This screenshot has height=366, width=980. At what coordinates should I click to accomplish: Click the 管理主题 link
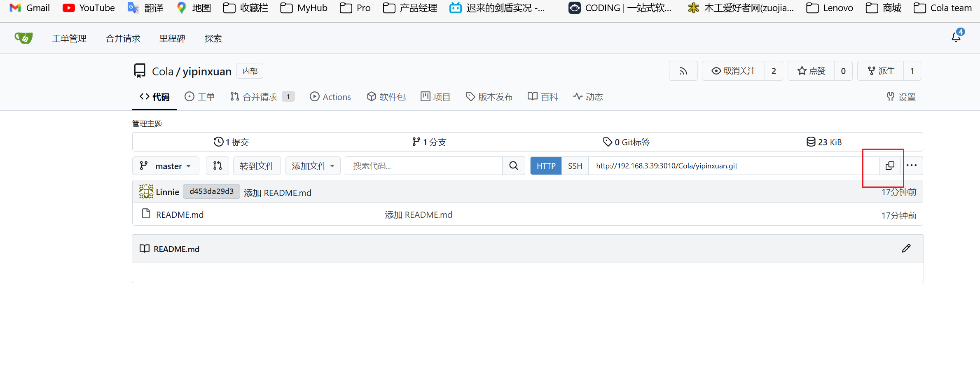tap(147, 124)
